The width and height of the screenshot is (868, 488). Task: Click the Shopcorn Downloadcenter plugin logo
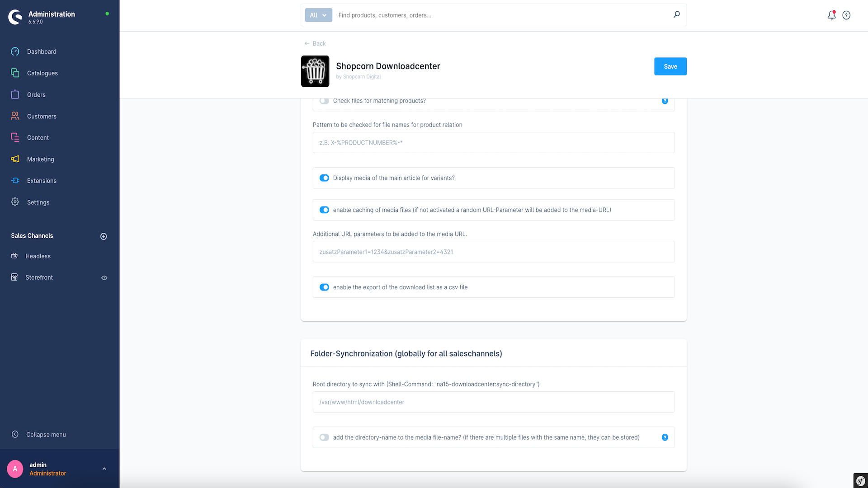click(315, 71)
